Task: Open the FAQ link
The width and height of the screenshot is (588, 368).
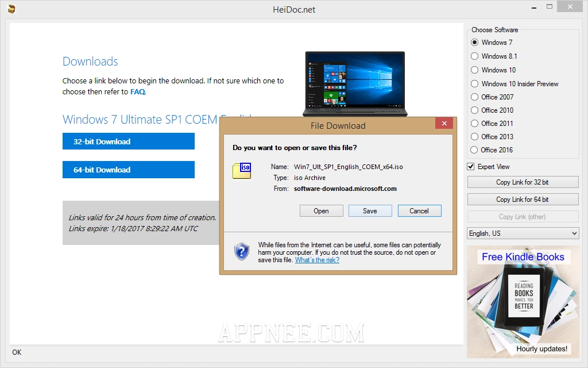Action: pos(138,92)
